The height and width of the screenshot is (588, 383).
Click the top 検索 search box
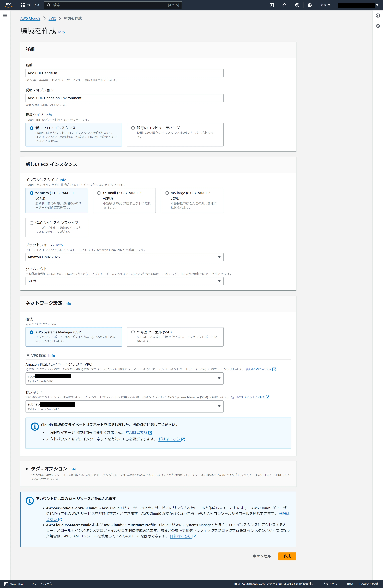[113, 5]
